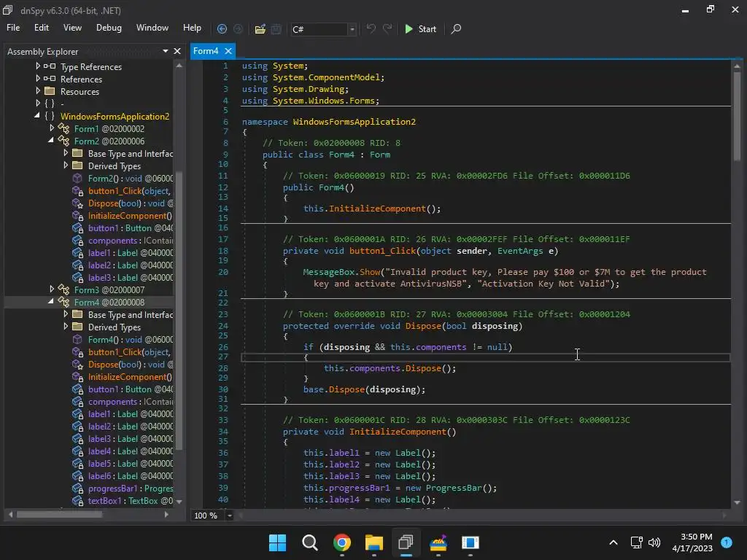Open the Help menu
Screen dimensions: 747x560
pos(192,28)
